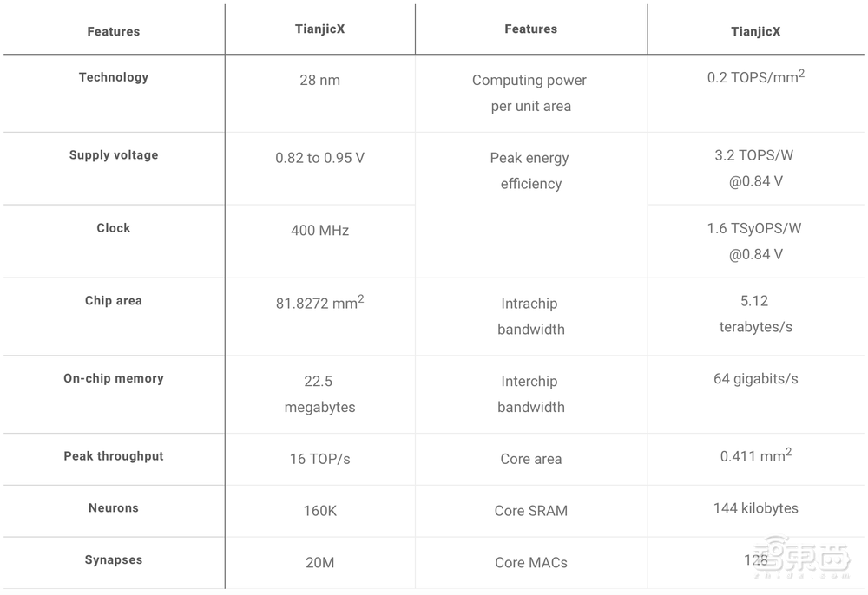This screenshot has width=868, height=595.
Task: Select the Neurons row label
Action: click(114, 508)
